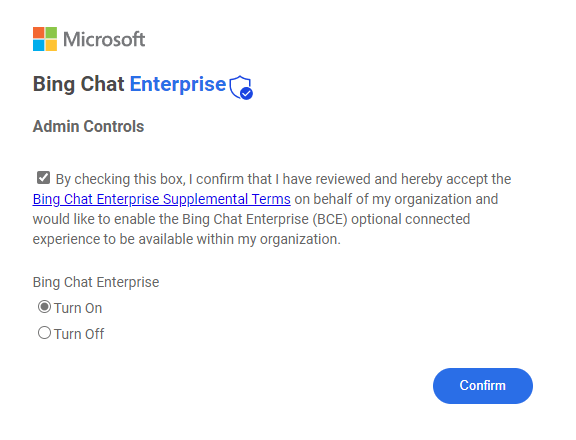Image resolution: width=576 pixels, height=440 pixels.
Task: Click the red square of the Microsoft logo
Action: [x=39, y=33]
